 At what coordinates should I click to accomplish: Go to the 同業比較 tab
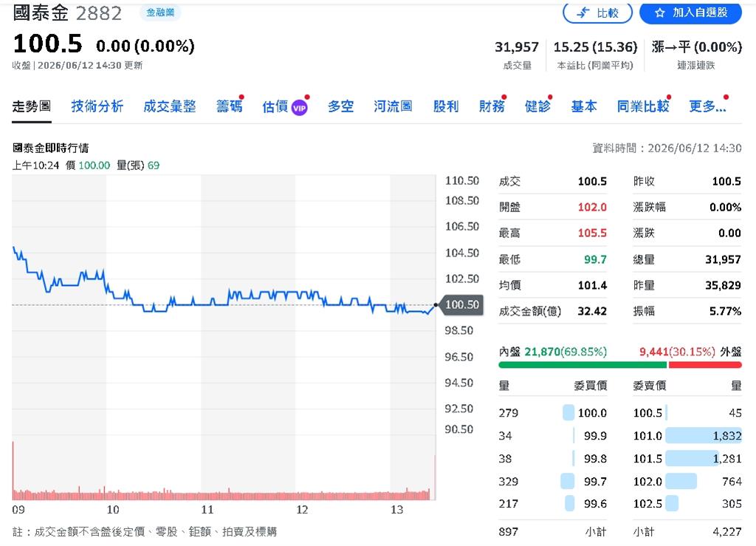click(x=643, y=106)
